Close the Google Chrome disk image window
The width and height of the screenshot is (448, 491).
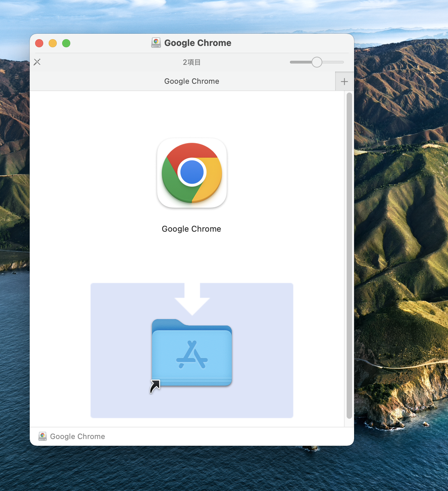coord(39,43)
